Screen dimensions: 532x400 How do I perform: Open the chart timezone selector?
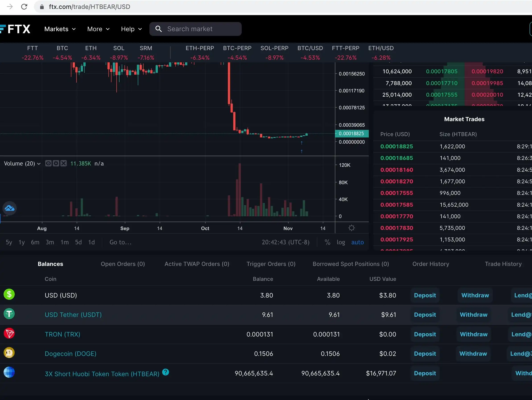pos(285,242)
